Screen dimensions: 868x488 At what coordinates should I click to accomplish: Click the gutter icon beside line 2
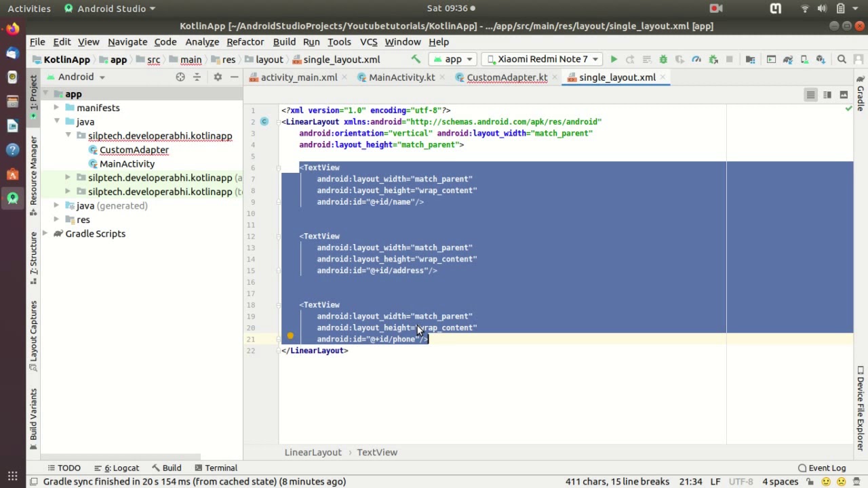pos(264,121)
